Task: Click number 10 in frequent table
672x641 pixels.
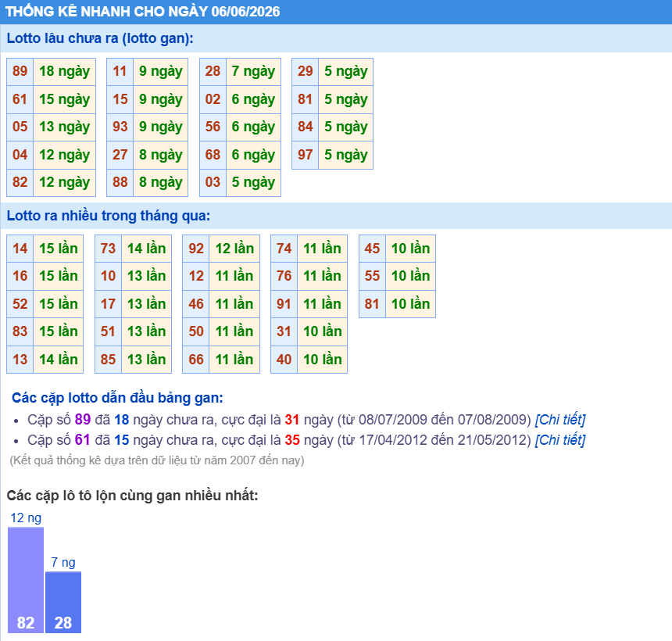Action: (x=108, y=276)
